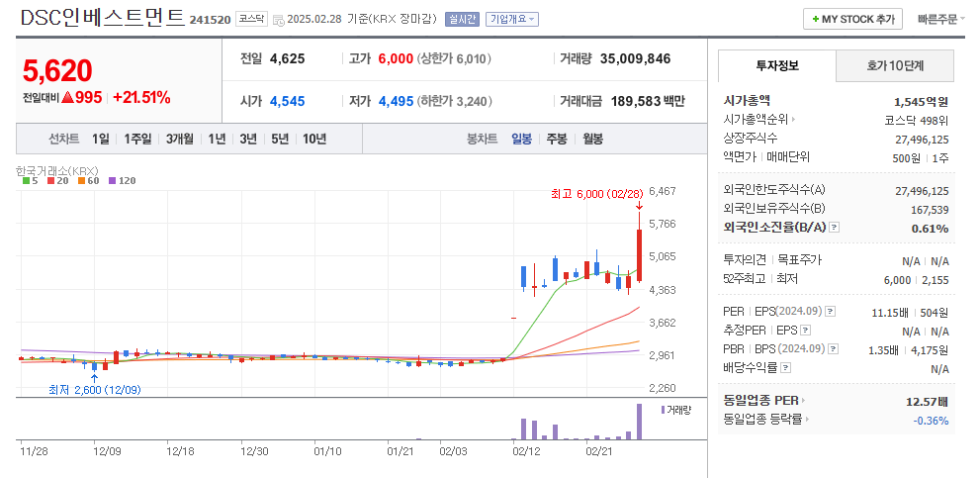Open the 기업개요 dropdown
This screenshot has width=980, height=478.
click(512, 19)
